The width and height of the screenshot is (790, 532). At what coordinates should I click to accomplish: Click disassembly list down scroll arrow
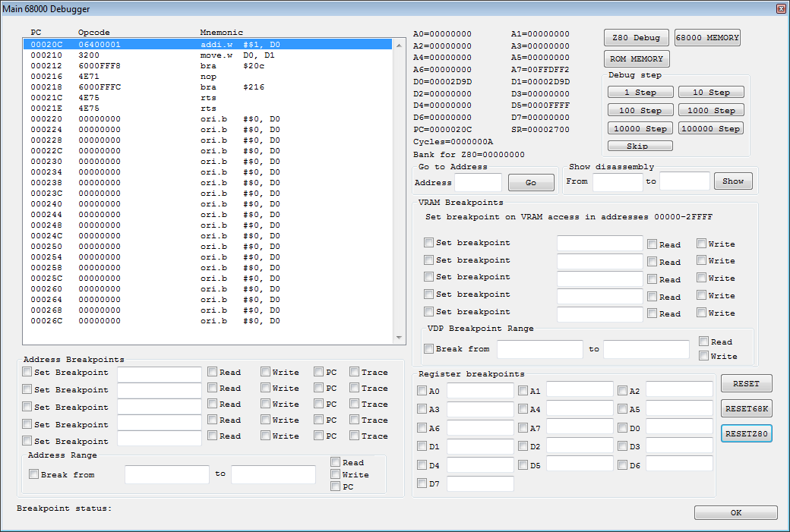[x=399, y=338]
